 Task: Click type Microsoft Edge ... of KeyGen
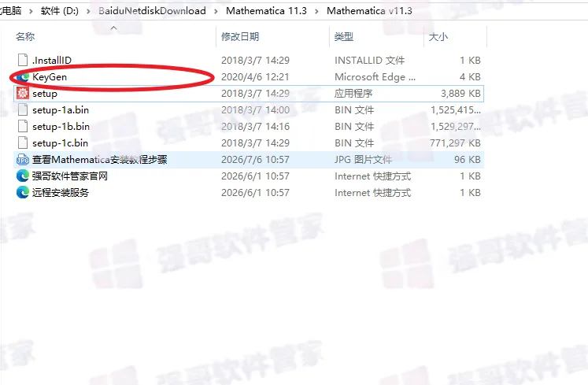coord(375,77)
